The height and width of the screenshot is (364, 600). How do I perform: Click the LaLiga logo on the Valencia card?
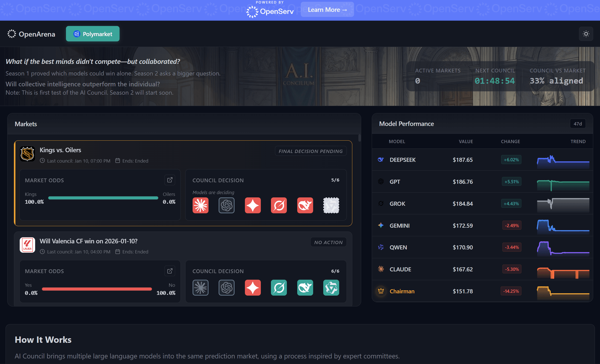(27, 245)
